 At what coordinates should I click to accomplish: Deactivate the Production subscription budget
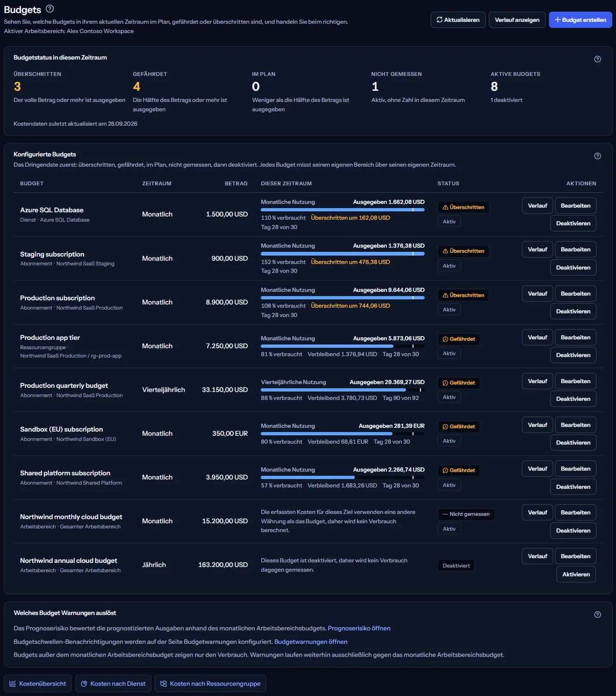(x=573, y=311)
